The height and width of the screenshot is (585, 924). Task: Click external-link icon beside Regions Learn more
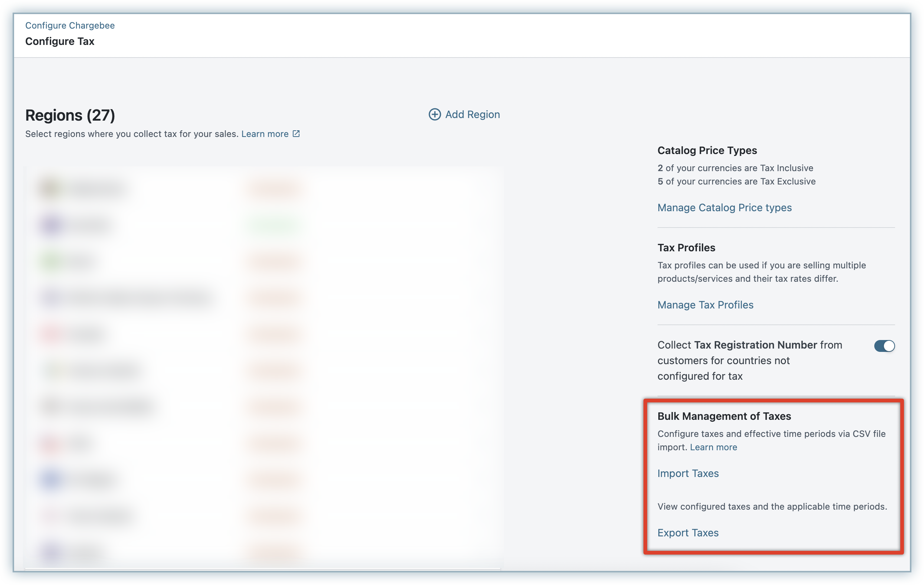(296, 134)
